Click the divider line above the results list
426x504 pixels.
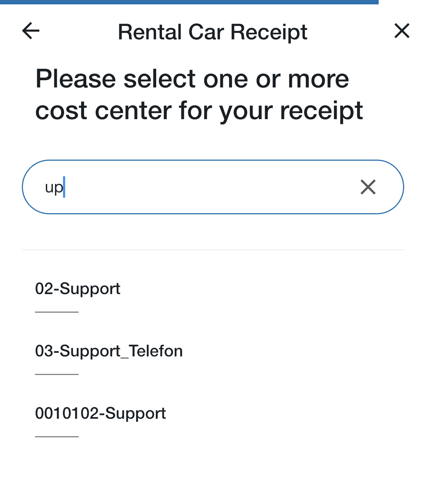(x=213, y=250)
